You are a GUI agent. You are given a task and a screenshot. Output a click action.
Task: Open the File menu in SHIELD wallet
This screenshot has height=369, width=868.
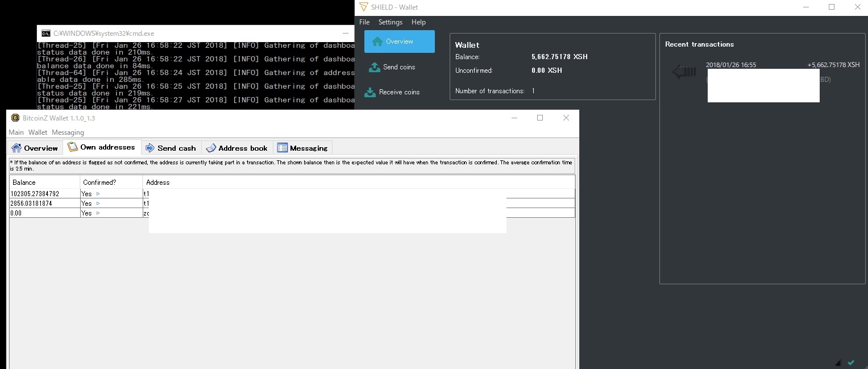click(x=364, y=22)
